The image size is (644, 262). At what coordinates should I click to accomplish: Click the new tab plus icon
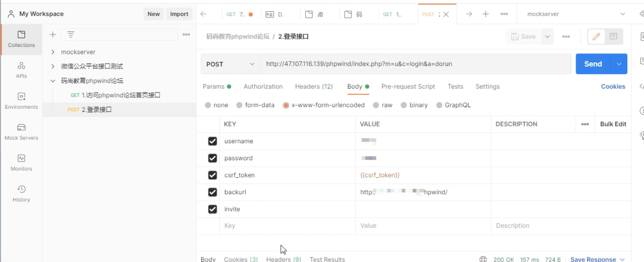[x=486, y=14]
